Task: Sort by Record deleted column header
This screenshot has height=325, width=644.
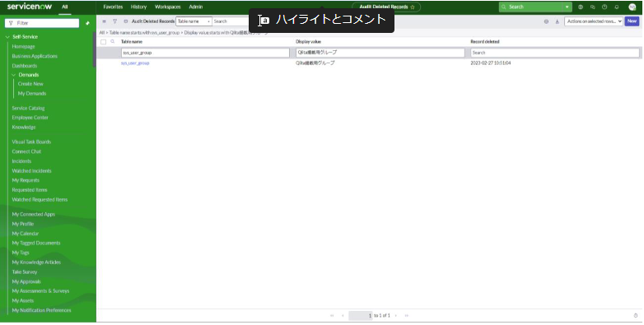Action: tap(484, 42)
